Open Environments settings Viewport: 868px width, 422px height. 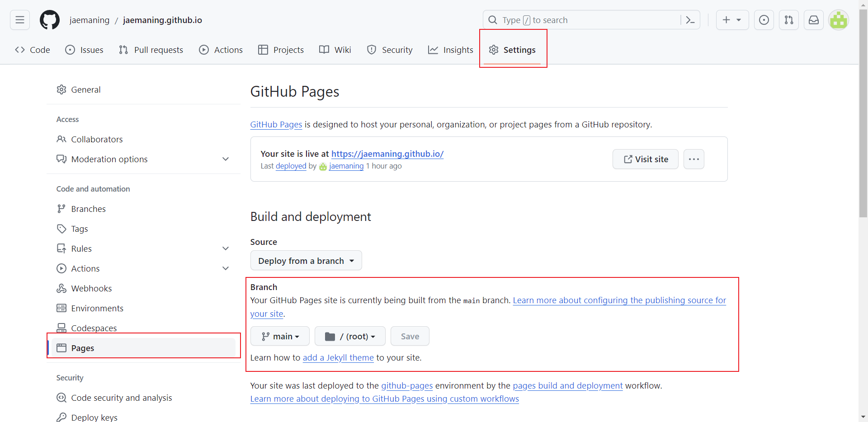click(143, 308)
